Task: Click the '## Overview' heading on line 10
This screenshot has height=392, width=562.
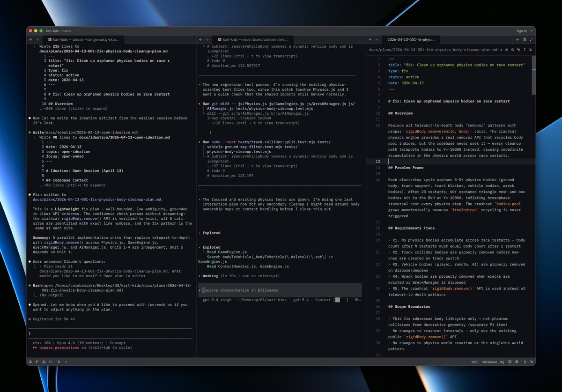Action: [400, 113]
